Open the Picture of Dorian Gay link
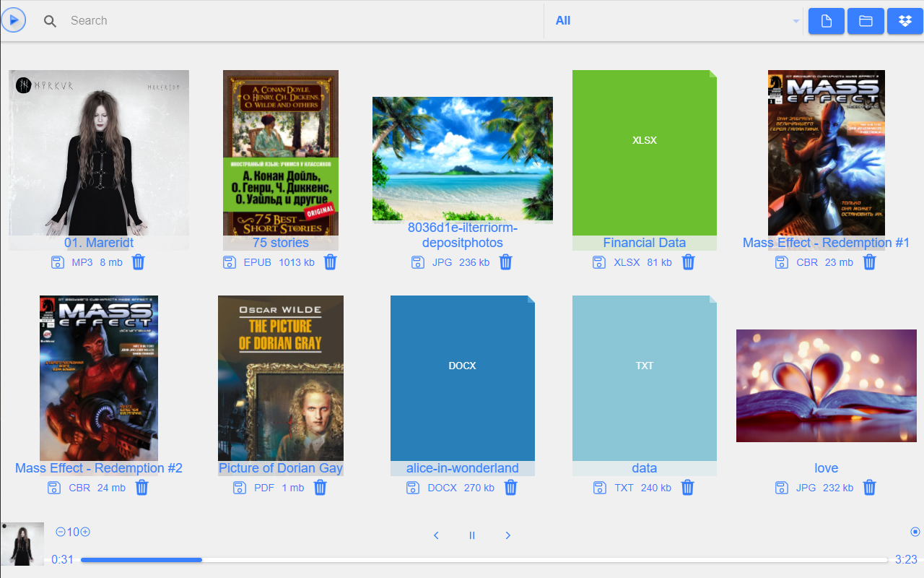The height and width of the screenshot is (578, 924). tap(281, 468)
